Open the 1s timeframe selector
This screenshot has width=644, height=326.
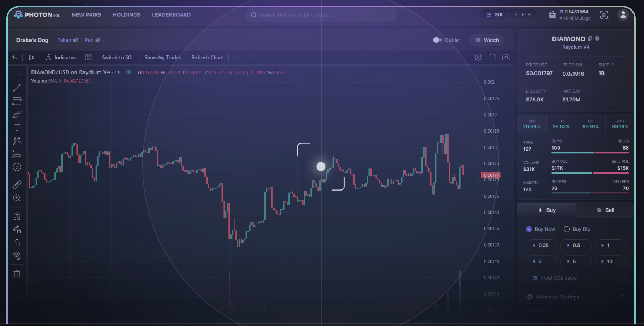click(14, 57)
